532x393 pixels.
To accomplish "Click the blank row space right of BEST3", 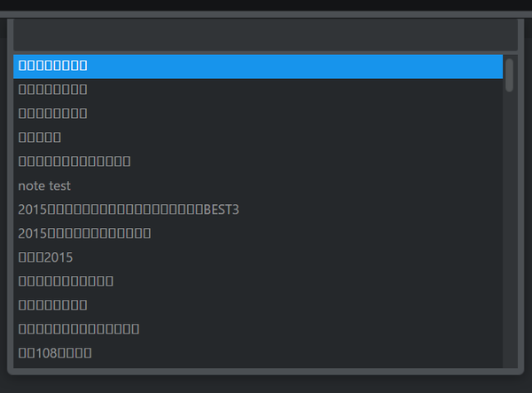I will tap(371, 209).
